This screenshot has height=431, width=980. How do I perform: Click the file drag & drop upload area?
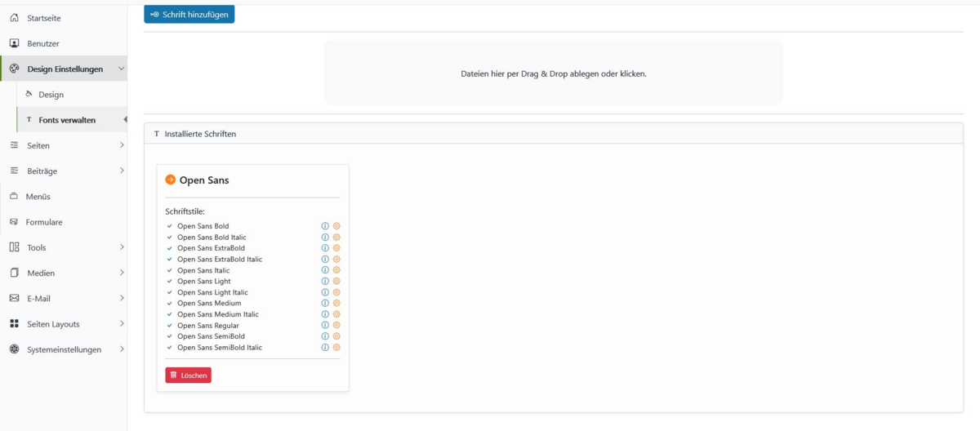[x=554, y=73]
